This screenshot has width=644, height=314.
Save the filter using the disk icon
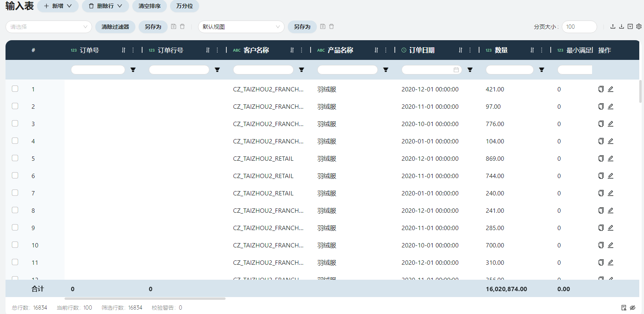tap(174, 26)
